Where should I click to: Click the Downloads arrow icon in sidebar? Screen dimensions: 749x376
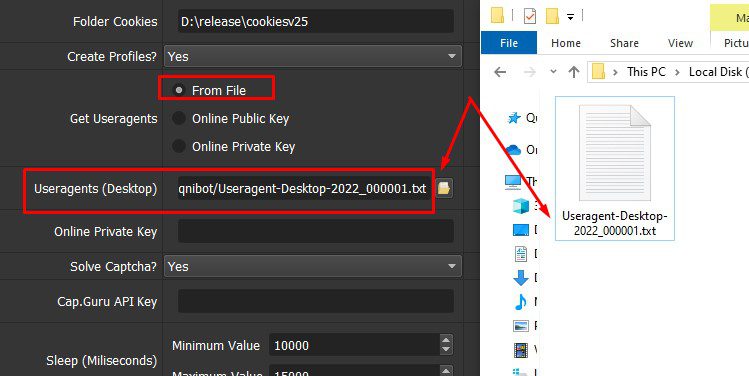click(520, 278)
